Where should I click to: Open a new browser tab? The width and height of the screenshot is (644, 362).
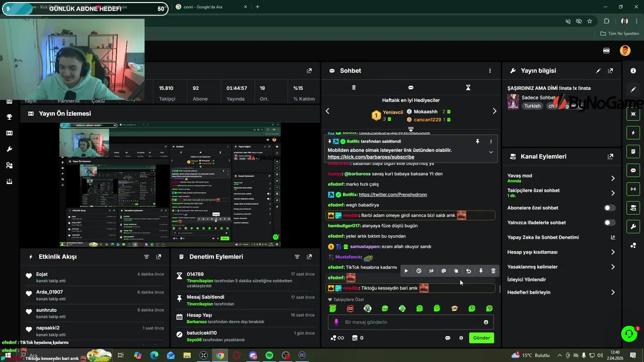258,7
